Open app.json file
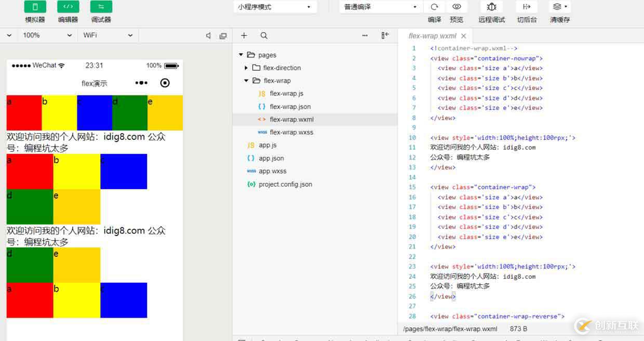 point(271,158)
